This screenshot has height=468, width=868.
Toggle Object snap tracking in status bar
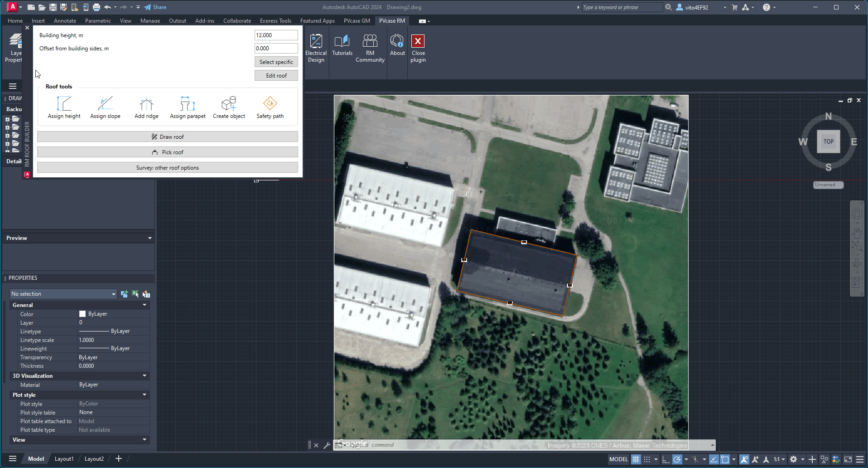[714, 459]
